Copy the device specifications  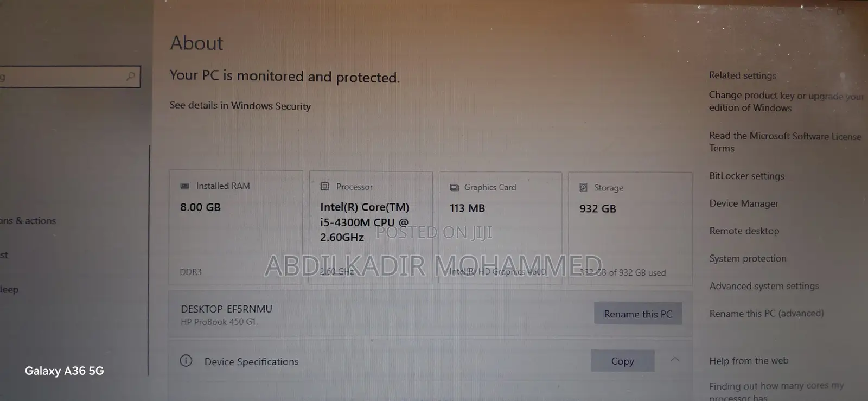(622, 361)
